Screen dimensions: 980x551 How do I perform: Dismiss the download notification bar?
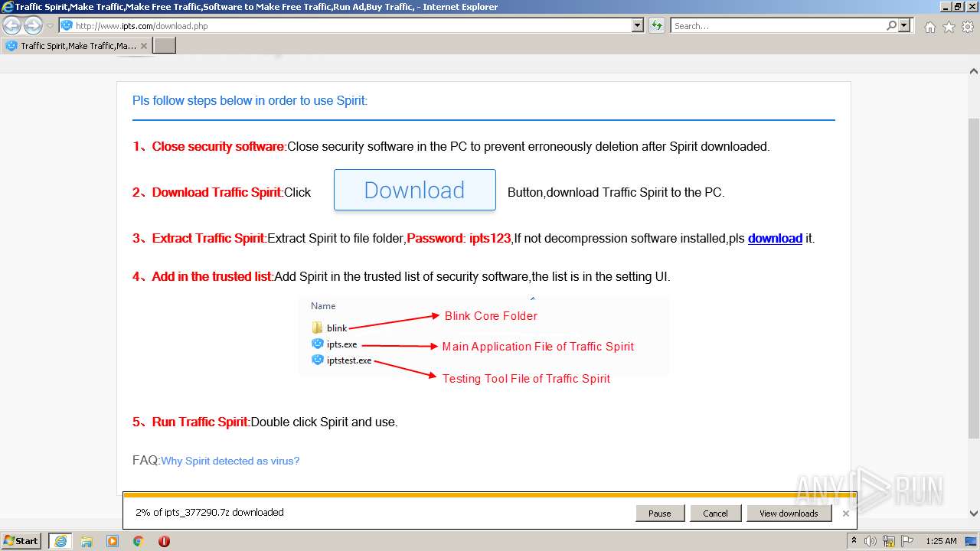[x=846, y=514]
